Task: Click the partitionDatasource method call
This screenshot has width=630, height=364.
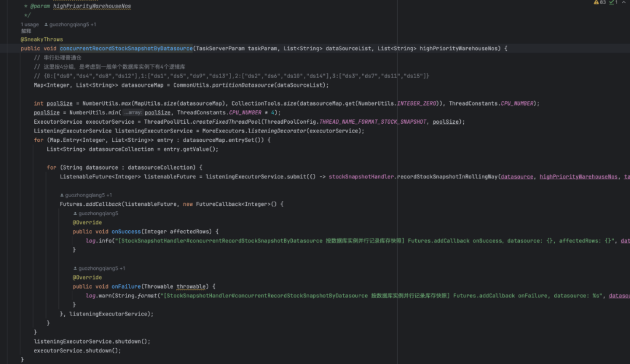Action: [x=243, y=85]
